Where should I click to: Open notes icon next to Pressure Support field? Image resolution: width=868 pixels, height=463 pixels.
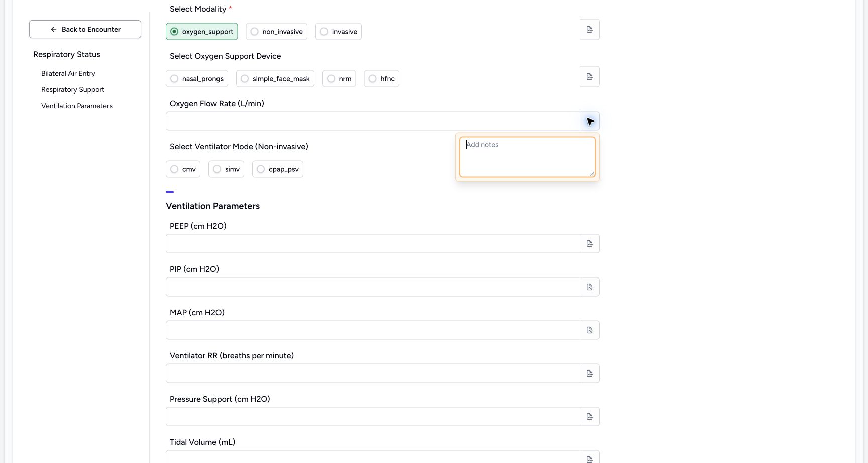(x=589, y=417)
